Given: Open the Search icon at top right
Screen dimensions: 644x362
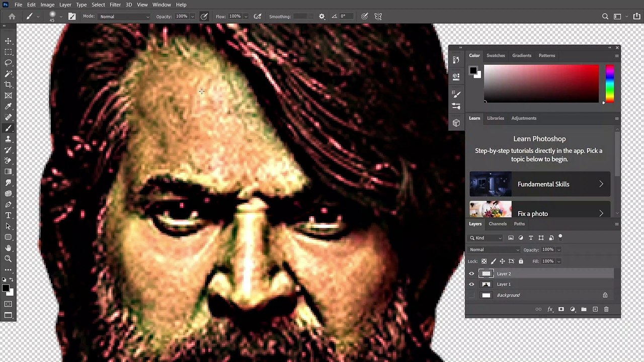Looking at the screenshot, I should [x=605, y=17].
